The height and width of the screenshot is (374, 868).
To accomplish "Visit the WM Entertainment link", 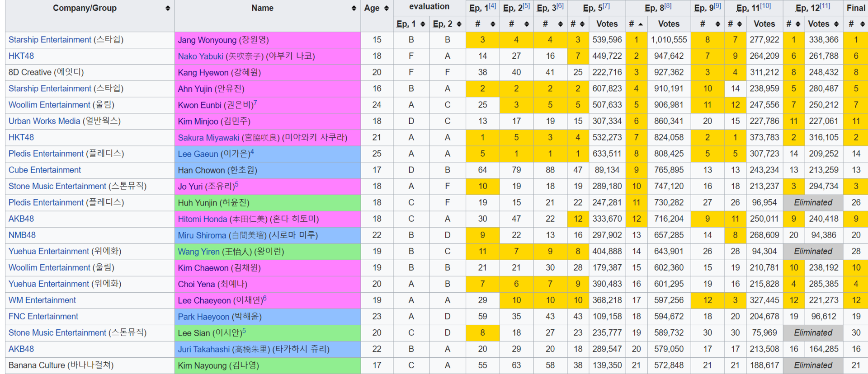I will [42, 300].
